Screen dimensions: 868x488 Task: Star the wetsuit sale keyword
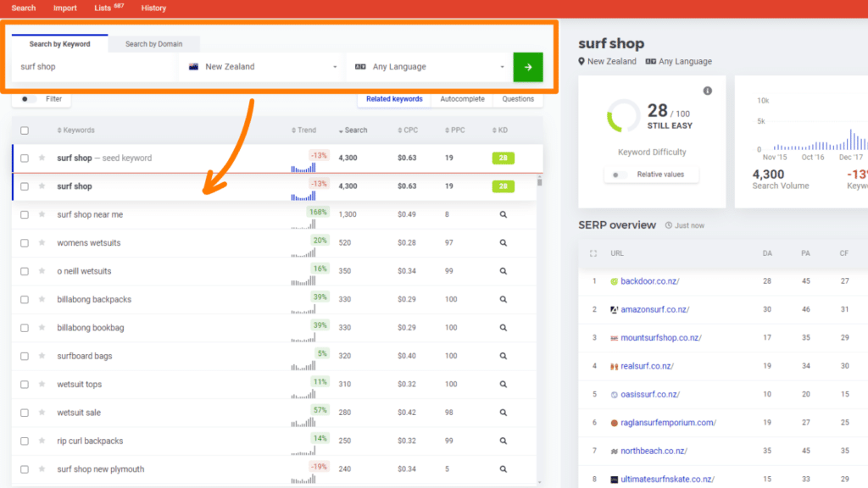[42, 413]
